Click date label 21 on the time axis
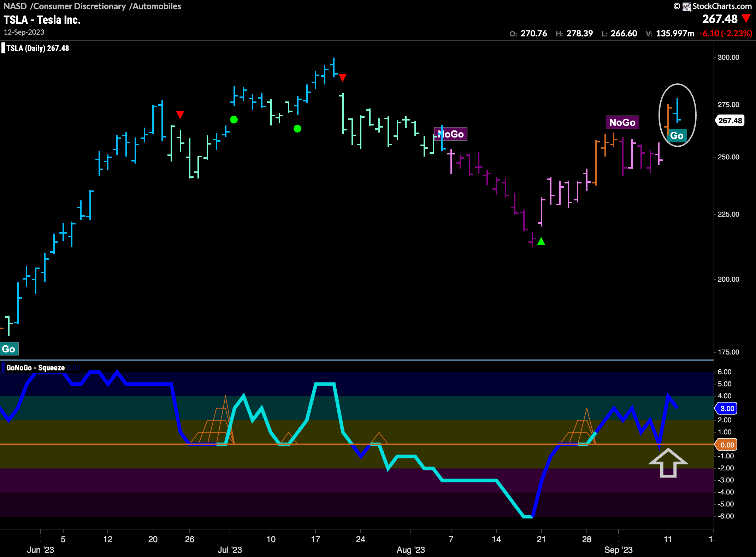 (541, 539)
